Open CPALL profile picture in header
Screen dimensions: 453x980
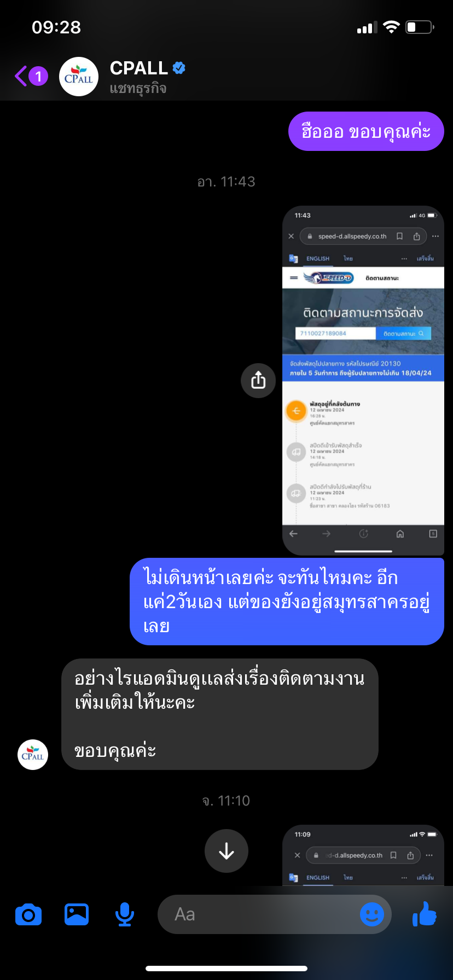point(79,77)
